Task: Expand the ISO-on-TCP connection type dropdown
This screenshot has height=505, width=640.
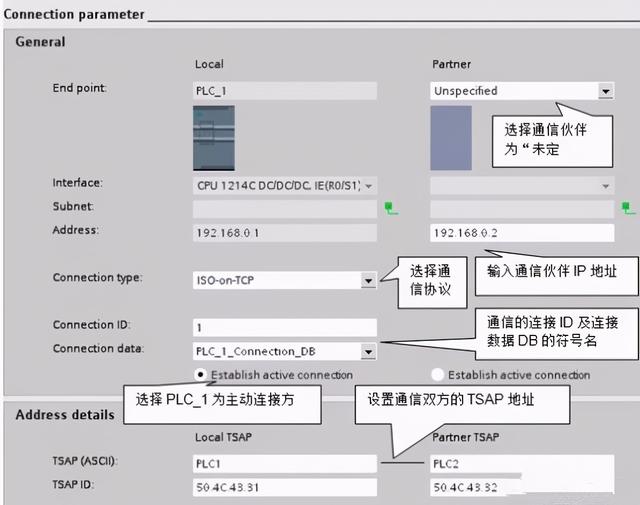Action: 368,281
